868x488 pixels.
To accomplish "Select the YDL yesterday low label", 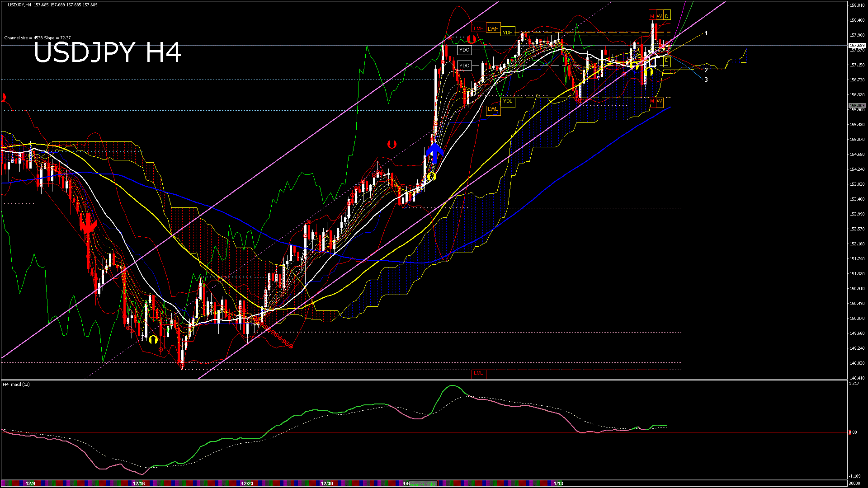I will pos(508,101).
